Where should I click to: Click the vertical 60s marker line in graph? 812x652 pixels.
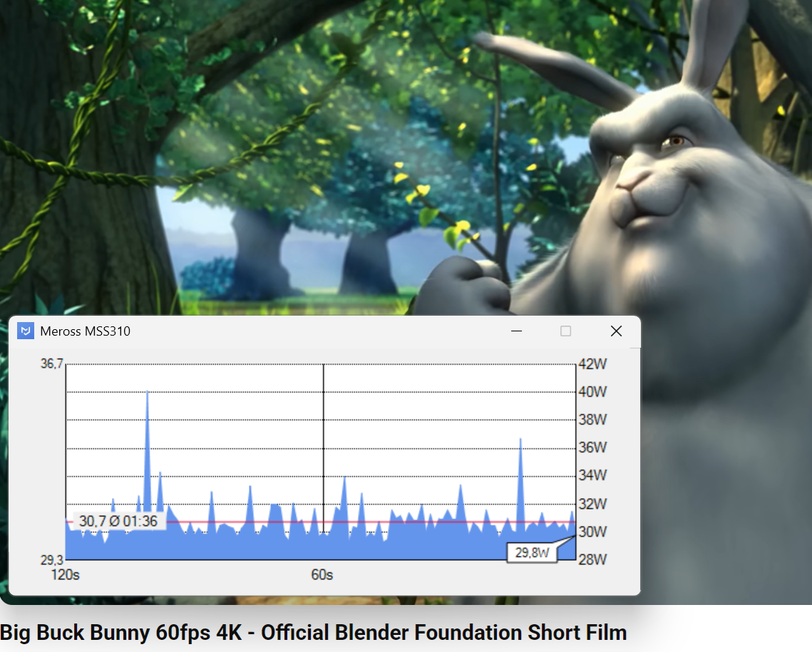coord(324,447)
